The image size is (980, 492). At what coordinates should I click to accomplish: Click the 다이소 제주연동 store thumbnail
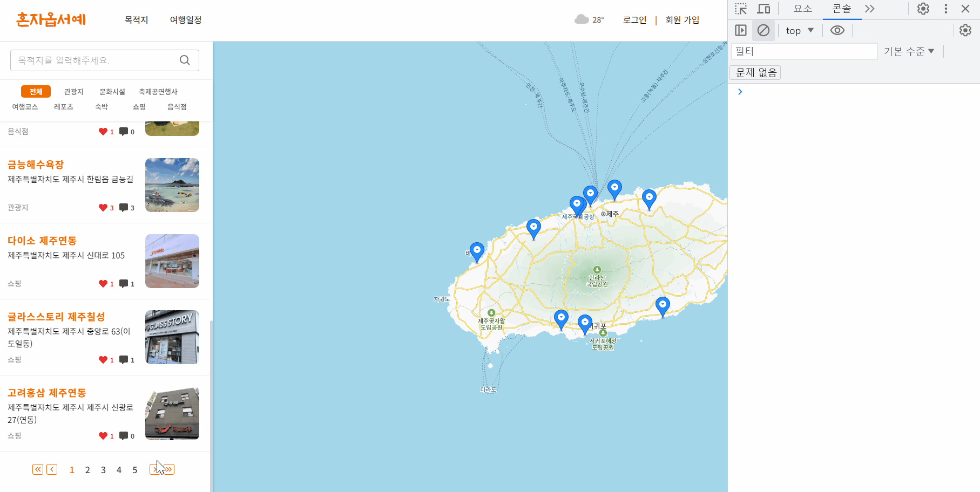pyautogui.click(x=172, y=261)
